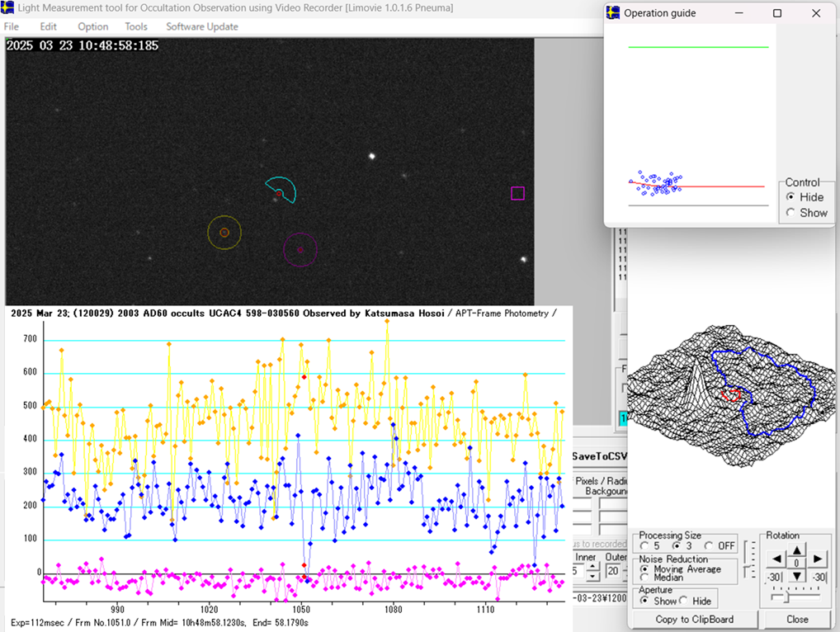Select Median noise reduction
The width and height of the screenshot is (840, 632).
pyautogui.click(x=645, y=578)
